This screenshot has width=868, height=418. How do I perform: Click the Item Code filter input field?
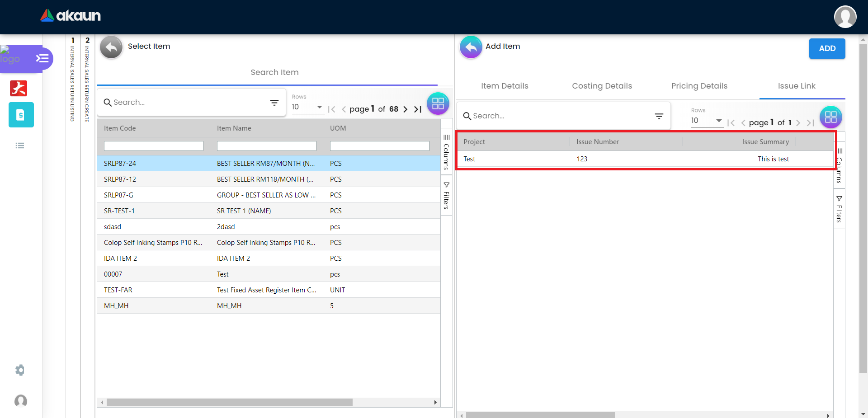click(154, 146)
